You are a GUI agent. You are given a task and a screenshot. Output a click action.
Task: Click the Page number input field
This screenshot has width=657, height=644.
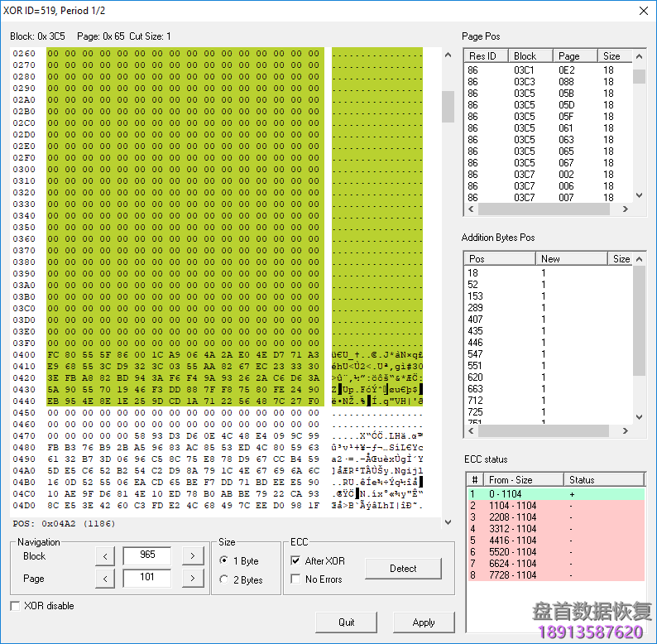pyautogui.click(x=147, y=578)
